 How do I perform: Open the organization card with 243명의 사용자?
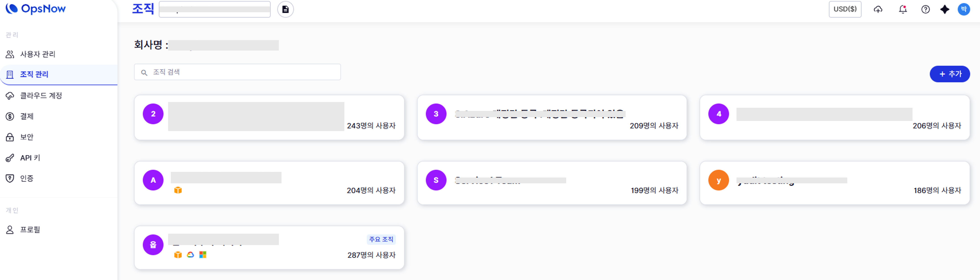coord(269,117)
